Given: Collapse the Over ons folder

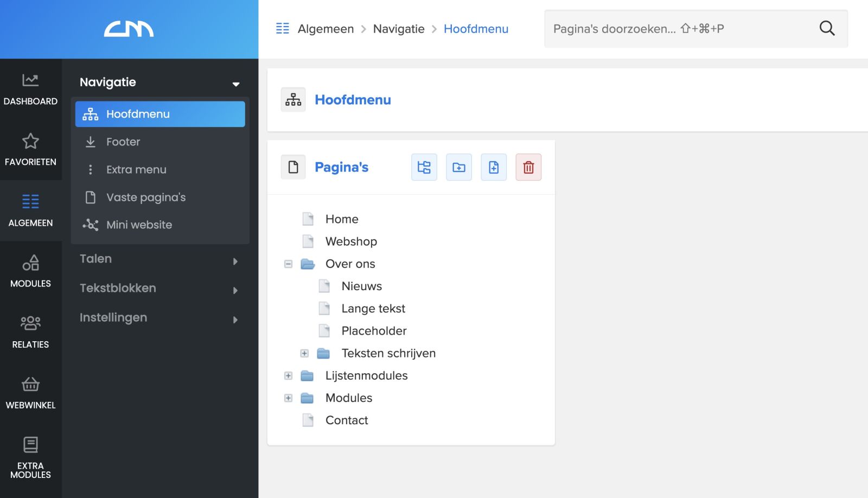Looking at the screenshot, I should coord(288,264).
